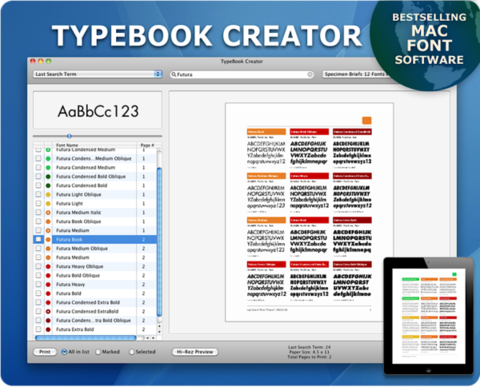Open the Last Search Term dropdown
This screenshot has height=387, width=480.
pyautogui.click(x=97, y=74)
